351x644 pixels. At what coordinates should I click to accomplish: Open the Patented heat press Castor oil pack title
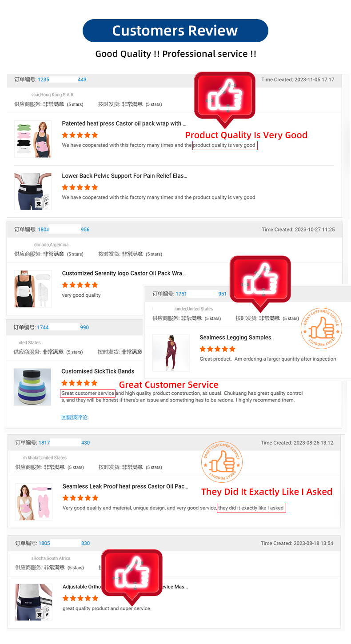pyautogui.click(x=124, y=123)
